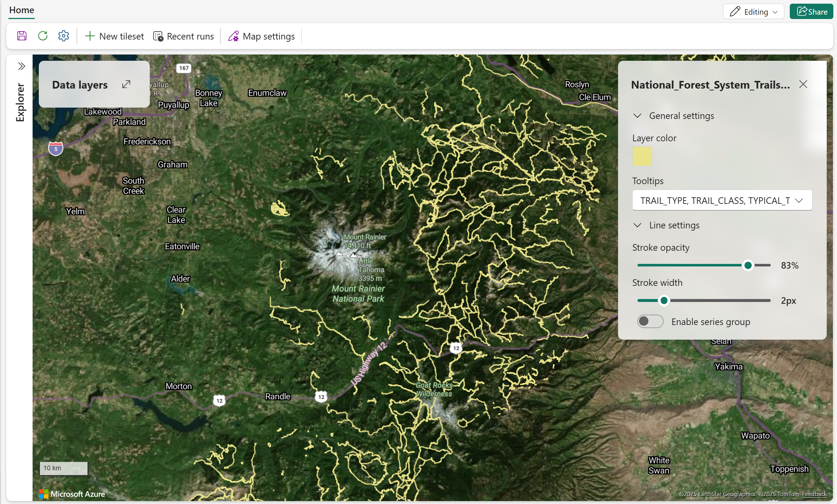Click the Share button
The image size is (837, 504).
point(811,12)
